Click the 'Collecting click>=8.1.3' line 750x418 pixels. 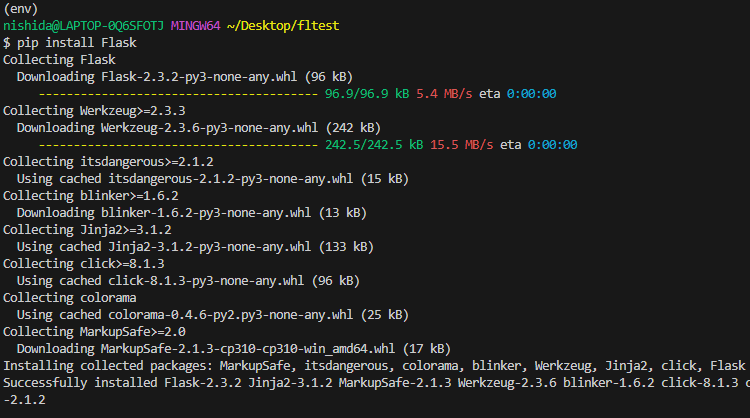pyautogui.click(x=84, y=264)
